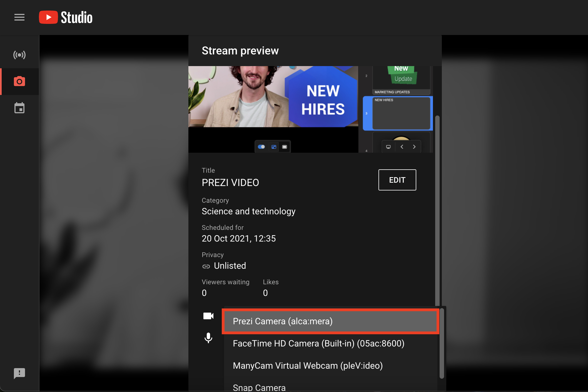Pick ManyCam Virtual Webcam option
The height and width of the screenshot is (392, 588).
click(308, 366)
